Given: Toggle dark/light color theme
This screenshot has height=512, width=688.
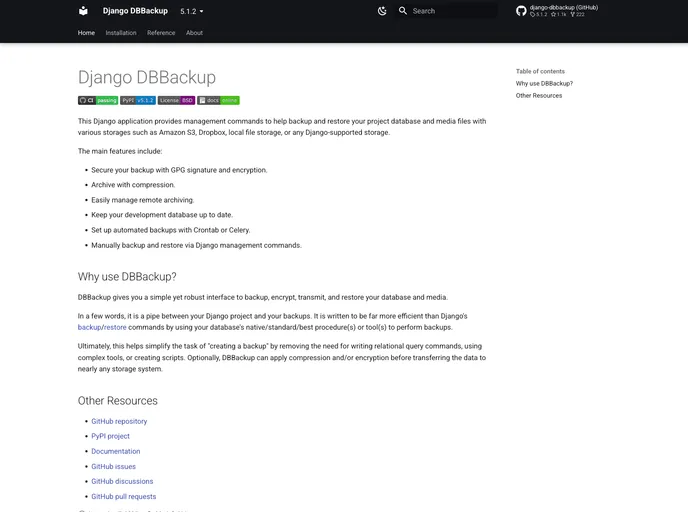Looking at the screenshot, I should [x=382, y=11].
